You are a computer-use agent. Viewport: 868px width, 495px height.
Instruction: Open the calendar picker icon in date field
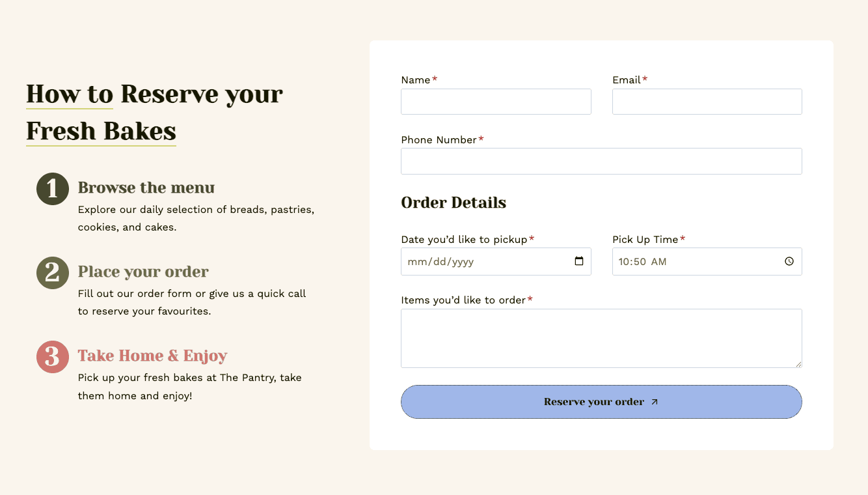point(579,261)
